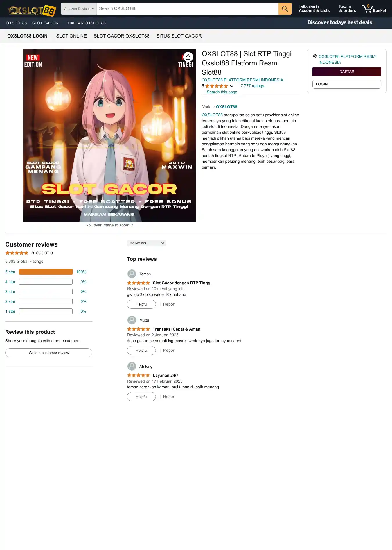
Task: Expand the Amazon Devices search category dropdown
Action: (79, 9)
